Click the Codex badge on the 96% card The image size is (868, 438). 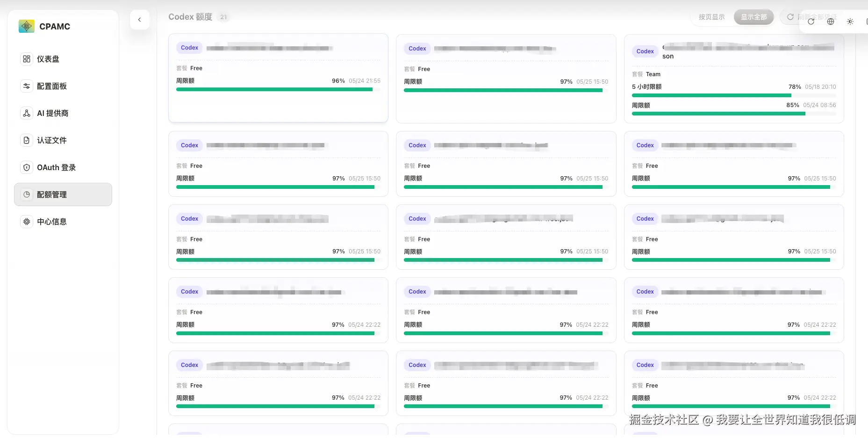point(189,48)
